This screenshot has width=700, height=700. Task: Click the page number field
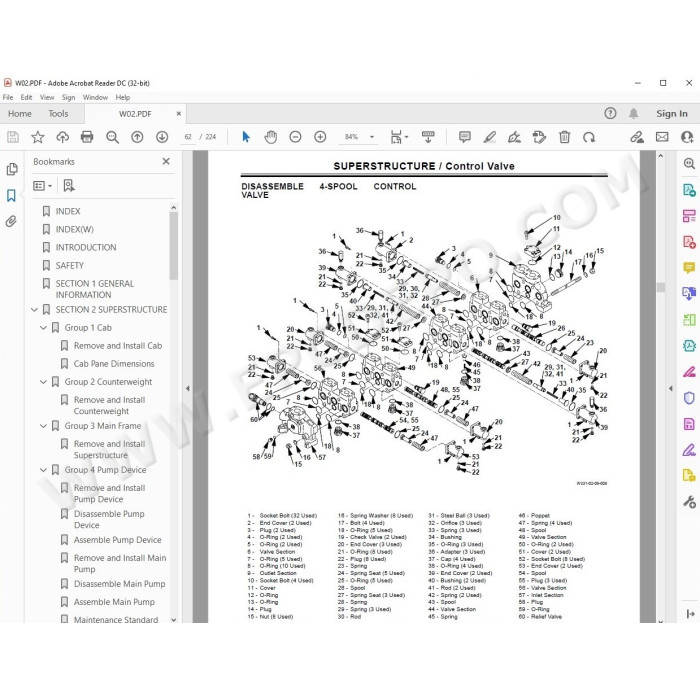(188, 137)
